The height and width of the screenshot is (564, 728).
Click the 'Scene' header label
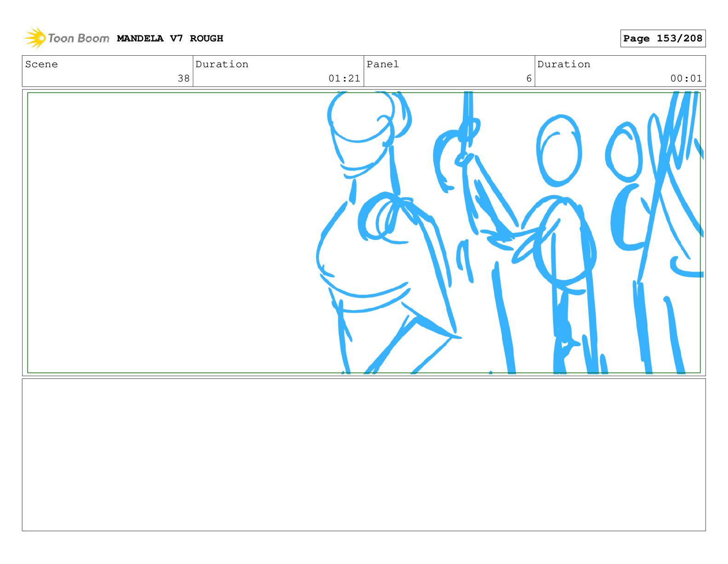click(x=41, y=64)
